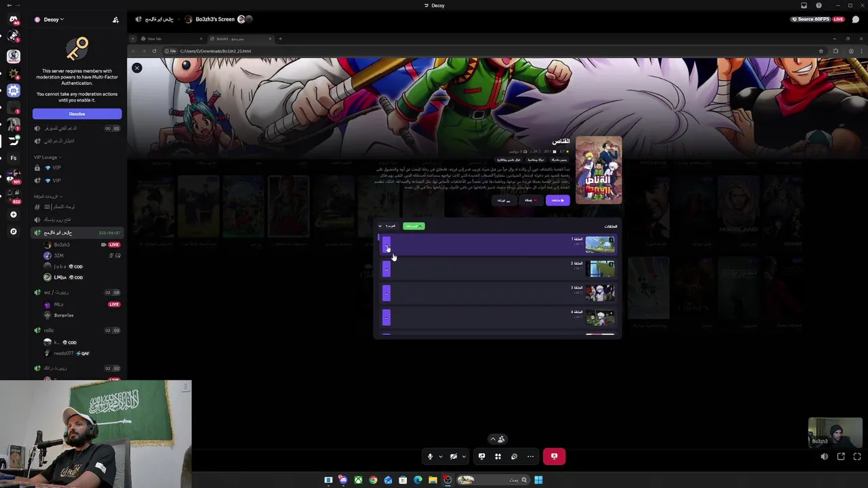This screenshot has height=488, width=868.
Task: Click the Resolve button
Action: pyautogui.click(x=77, y=114)
